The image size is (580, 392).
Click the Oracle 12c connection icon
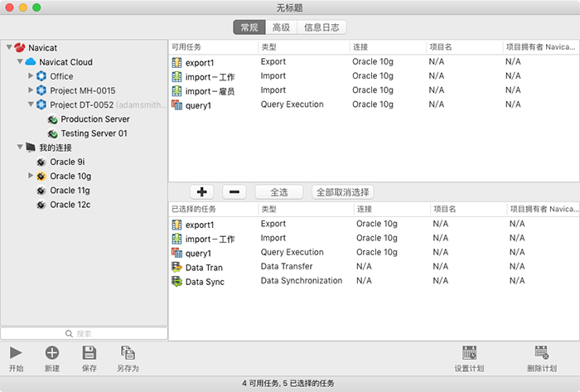(x=41, y=205)
